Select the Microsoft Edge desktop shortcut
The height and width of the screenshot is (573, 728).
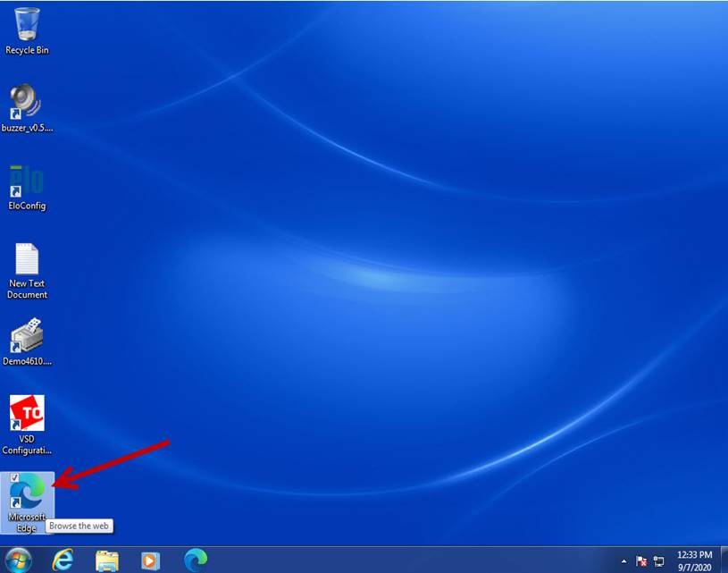[29, 493]
